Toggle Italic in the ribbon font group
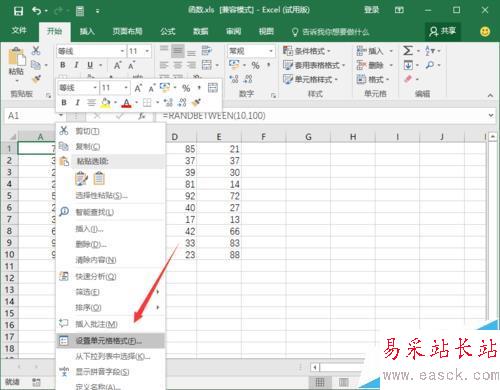 click(76, 65)
